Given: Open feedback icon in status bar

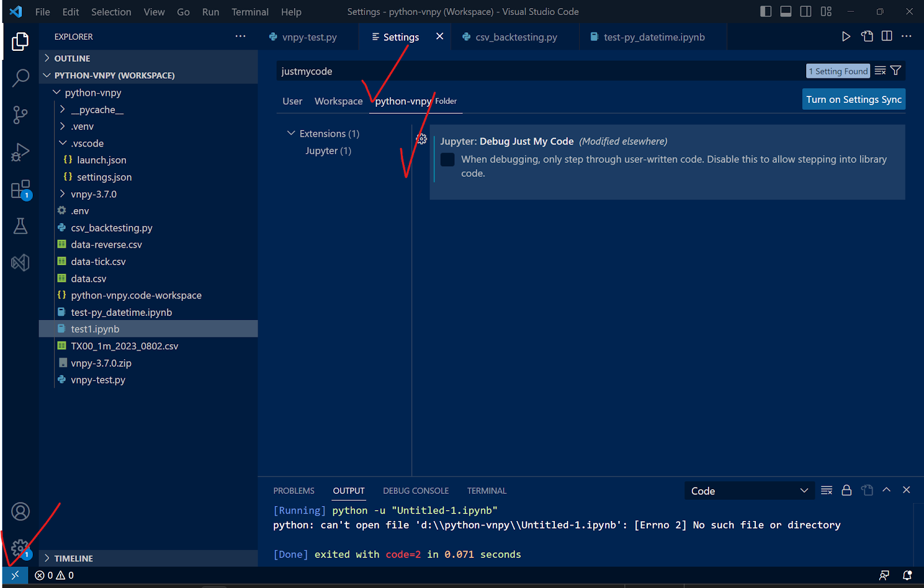Looking at the screenshot, I should point(884,575).
